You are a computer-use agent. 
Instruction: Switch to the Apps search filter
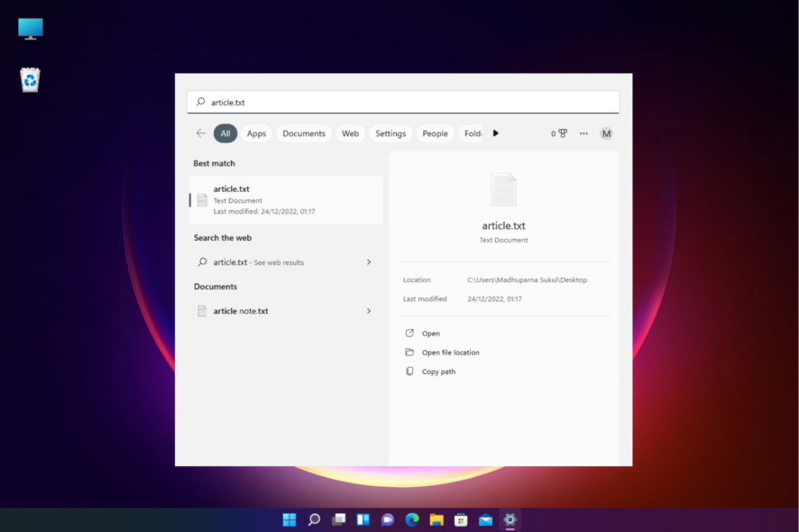(256, 133)
